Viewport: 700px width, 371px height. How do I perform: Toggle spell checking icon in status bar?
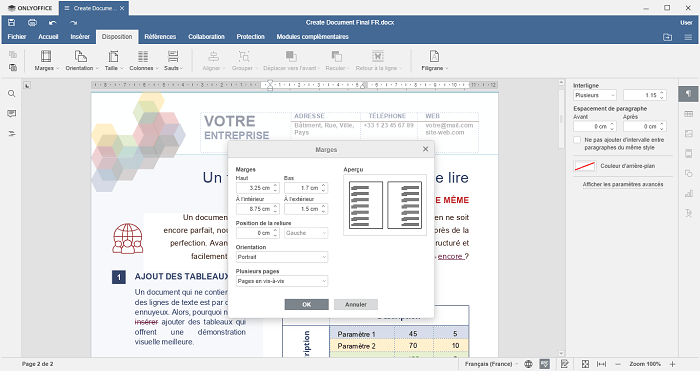point(545,364)
